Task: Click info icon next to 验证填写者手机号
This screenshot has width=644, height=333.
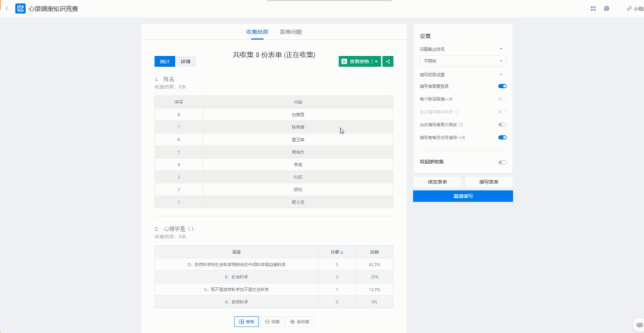Action: coord(457,111)
